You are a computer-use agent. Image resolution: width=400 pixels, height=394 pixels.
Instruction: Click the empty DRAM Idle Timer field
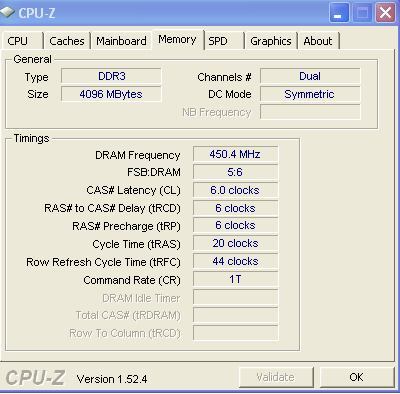pyautogui.click(x=235, y=297)
